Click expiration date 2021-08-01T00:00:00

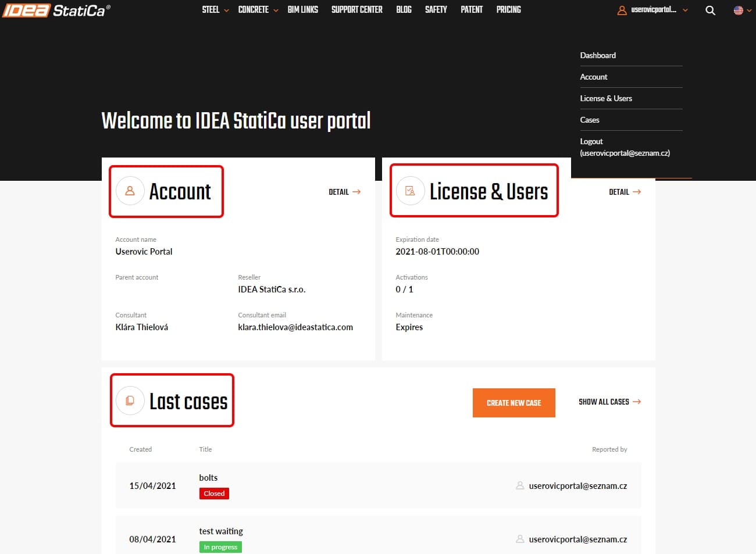tap(437, 252)
